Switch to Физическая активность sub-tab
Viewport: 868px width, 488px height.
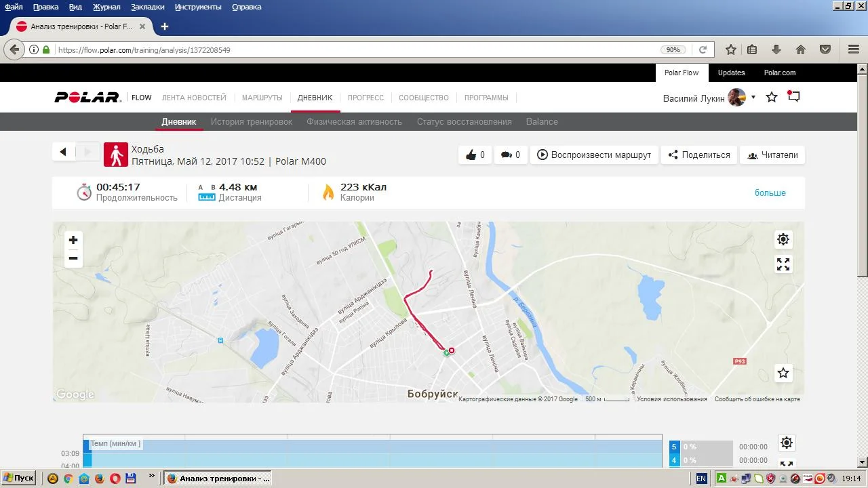(355, 122)
